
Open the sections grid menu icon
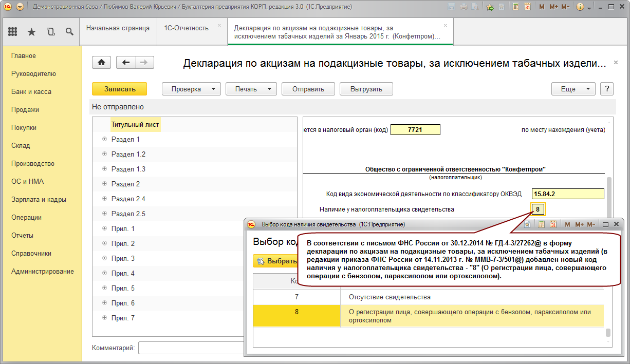pyautogui.click(x=13, y=32)
